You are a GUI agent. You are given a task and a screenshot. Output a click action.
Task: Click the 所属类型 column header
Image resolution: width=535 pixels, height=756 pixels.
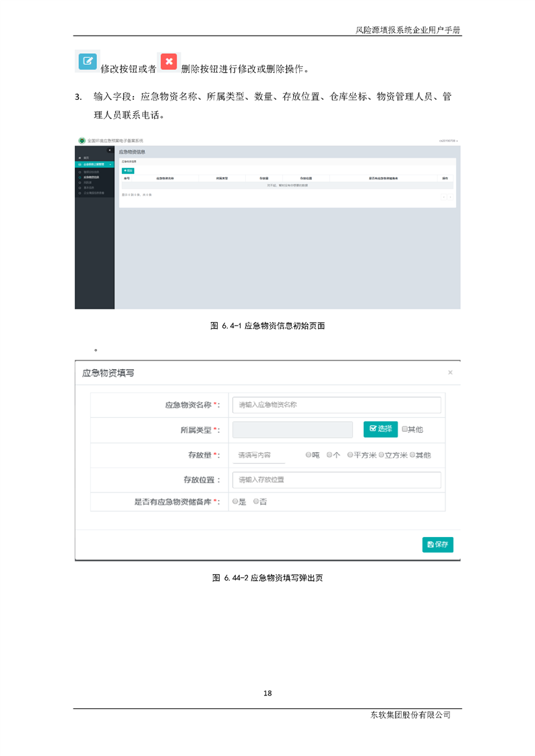pos(222,179)
